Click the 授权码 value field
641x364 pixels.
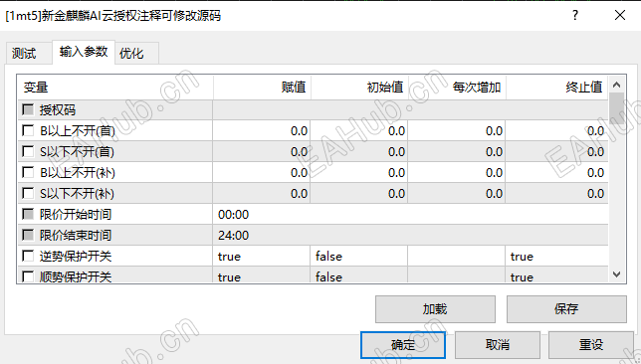410,109
